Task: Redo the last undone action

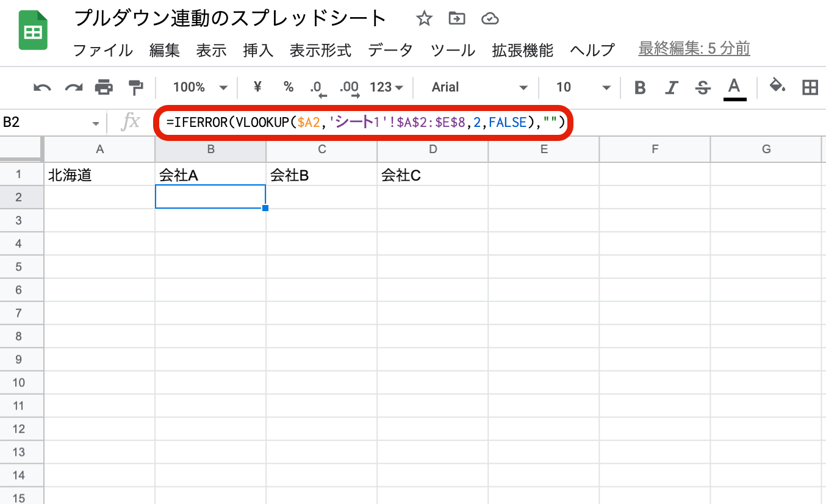Action: 74,87
